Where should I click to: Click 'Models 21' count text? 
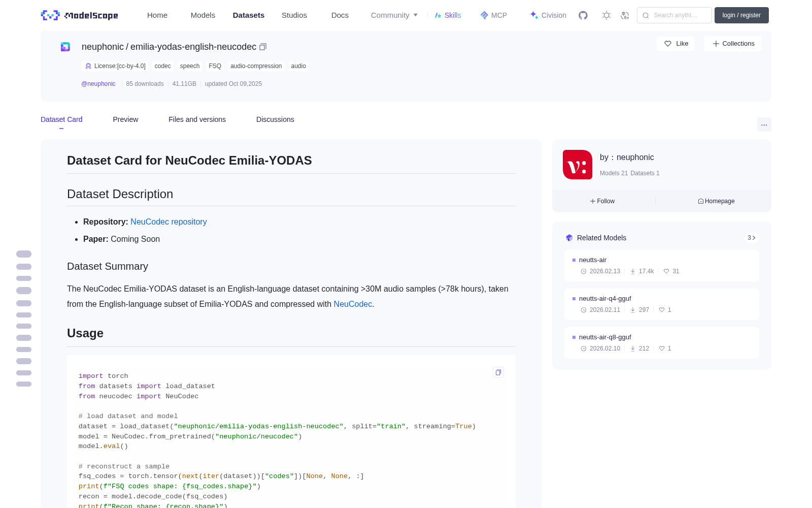click(614, 173)
